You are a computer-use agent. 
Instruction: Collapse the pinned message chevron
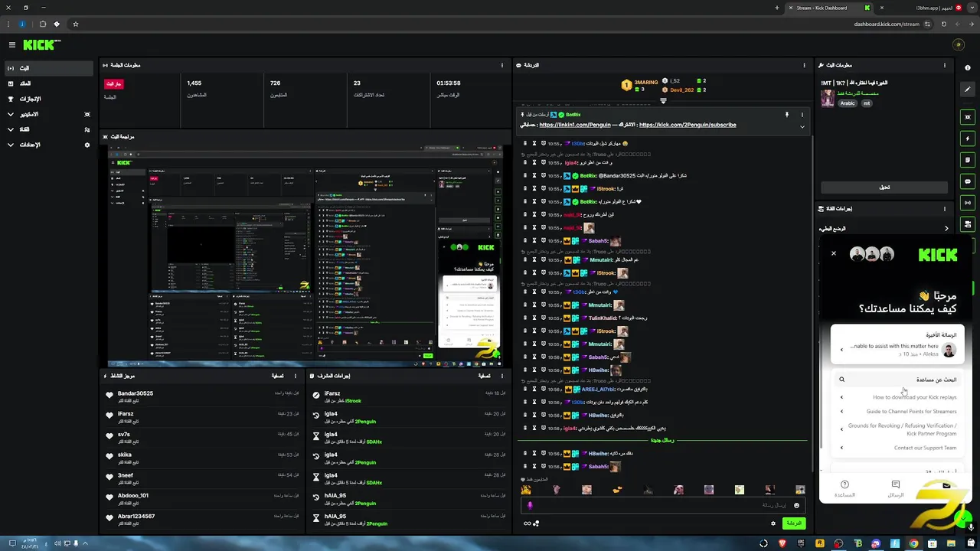click(x=802, y=126)
